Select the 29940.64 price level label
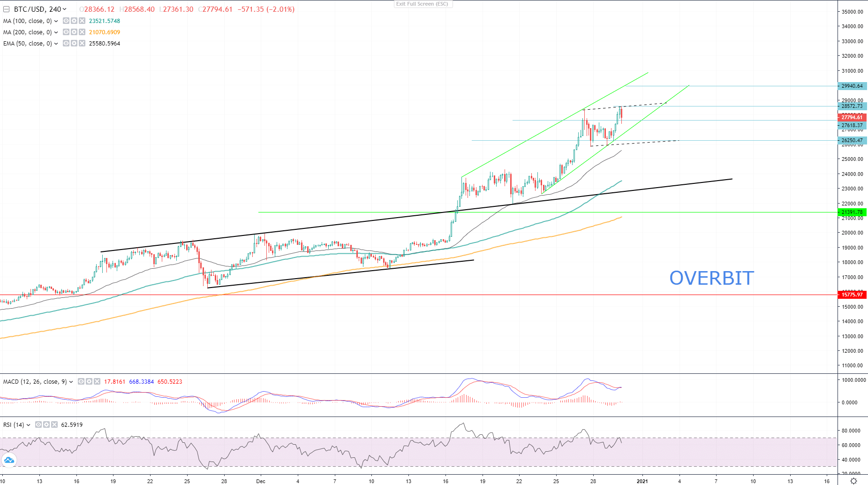This screenshot has height=485, width=868. (x=852, y=86)
